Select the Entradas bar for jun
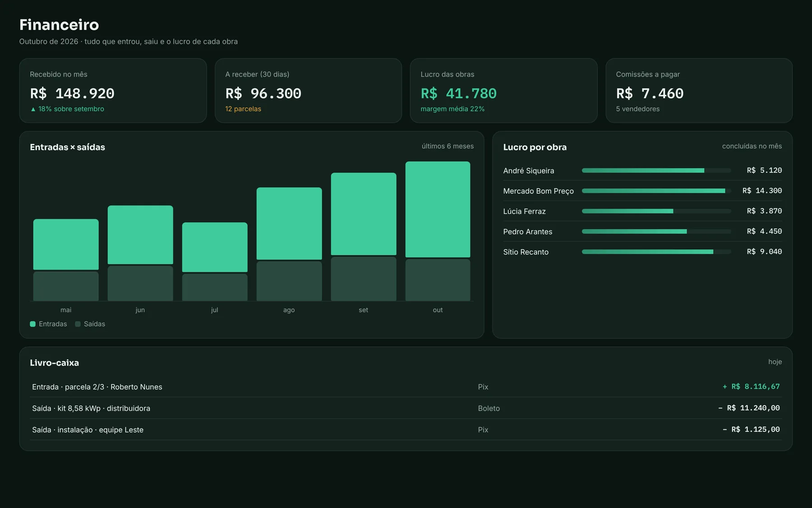 (x=140, y=235)
